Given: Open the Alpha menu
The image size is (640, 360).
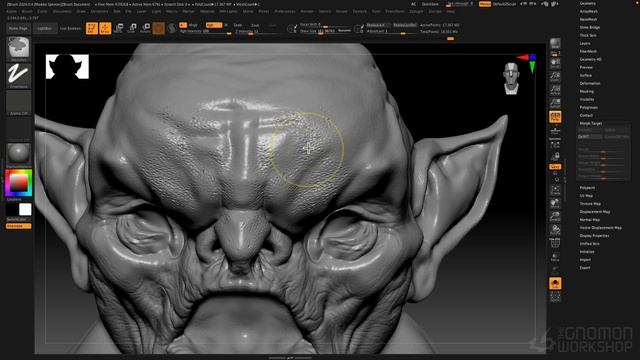Looking at the screenshot, I should (x=11, y=11).
